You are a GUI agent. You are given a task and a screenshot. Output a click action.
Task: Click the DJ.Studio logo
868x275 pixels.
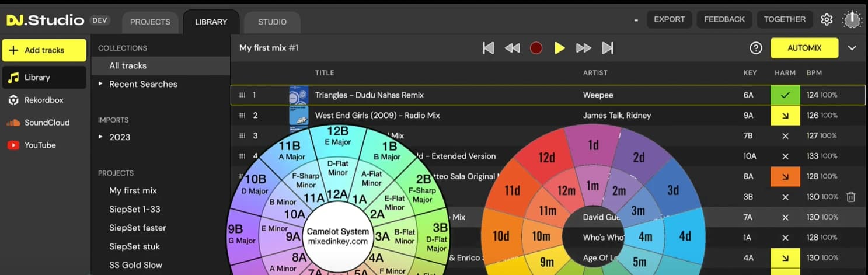tap(46, 20)
